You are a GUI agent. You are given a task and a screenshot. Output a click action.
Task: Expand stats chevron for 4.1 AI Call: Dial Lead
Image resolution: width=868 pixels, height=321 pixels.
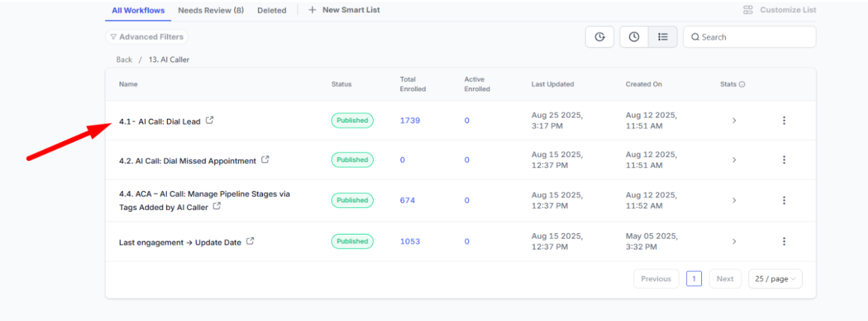point(734,121)
